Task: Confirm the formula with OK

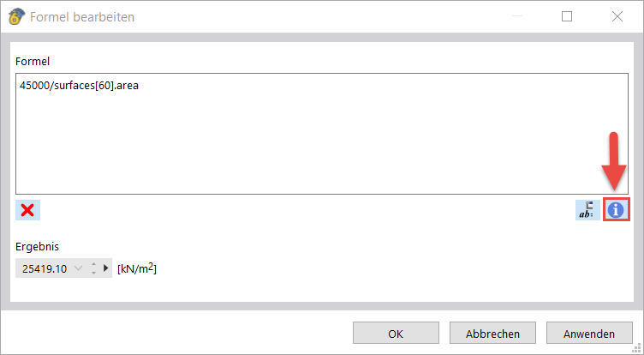Action: coord(396,334)
